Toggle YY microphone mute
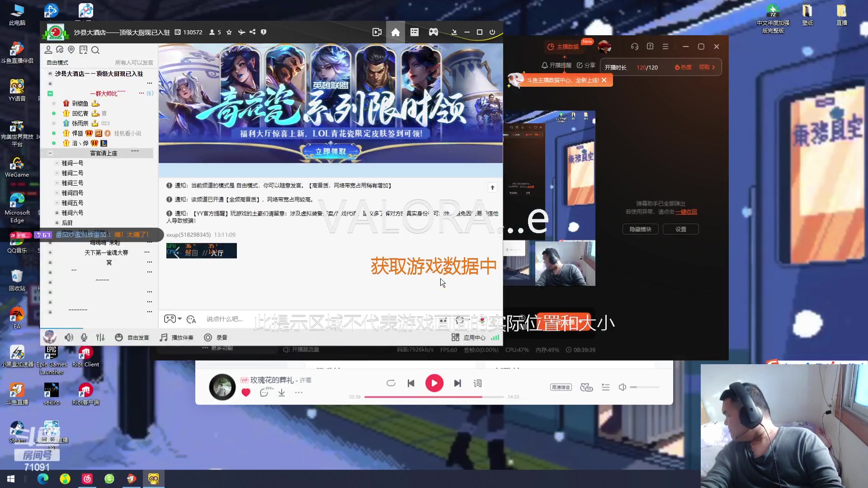Viewport: 868px width, 488px height. [x=84, y=338]
